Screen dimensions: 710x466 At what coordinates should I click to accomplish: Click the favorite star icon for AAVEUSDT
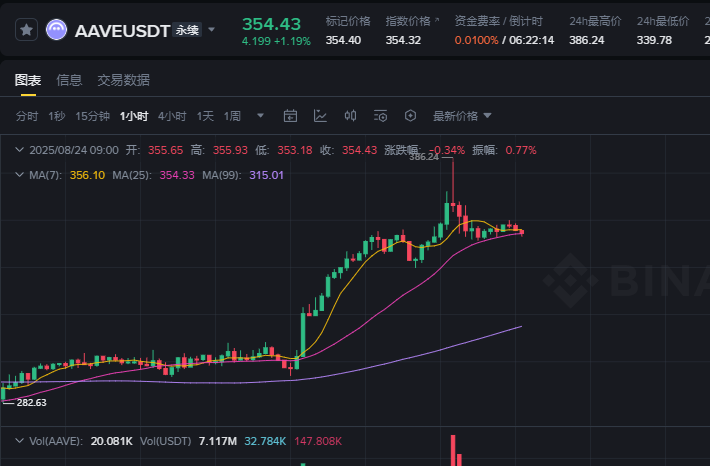(x=27, y=30)
